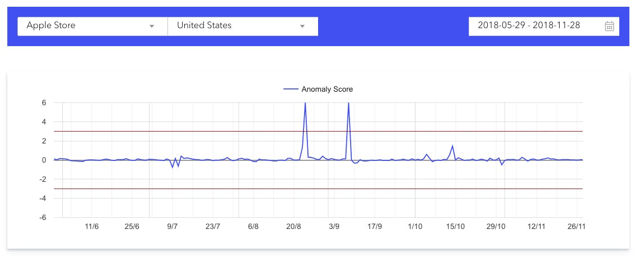Open the calendar icon in date field
The width and height of the screenshot is (644, 256).
(x=609, y=26)
